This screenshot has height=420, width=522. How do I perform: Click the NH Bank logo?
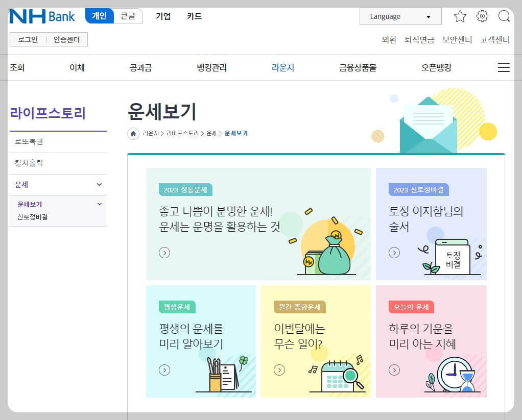41,16
